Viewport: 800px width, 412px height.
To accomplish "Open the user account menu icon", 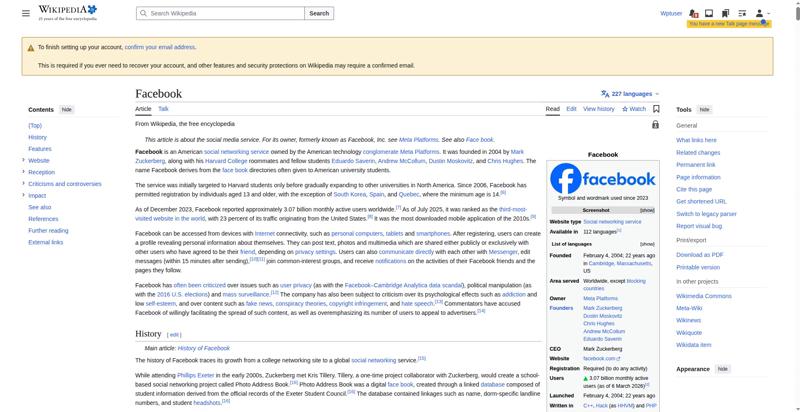I will [x=762, y=13].
